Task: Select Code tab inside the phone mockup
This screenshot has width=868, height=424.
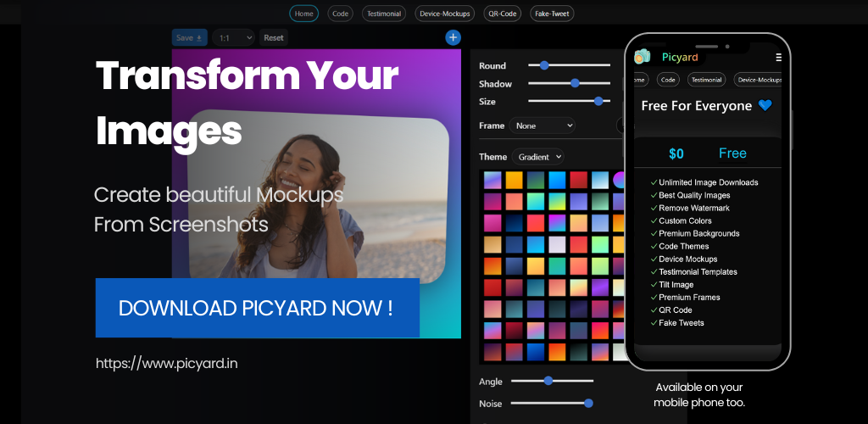Action: click(x=668, y=80)
